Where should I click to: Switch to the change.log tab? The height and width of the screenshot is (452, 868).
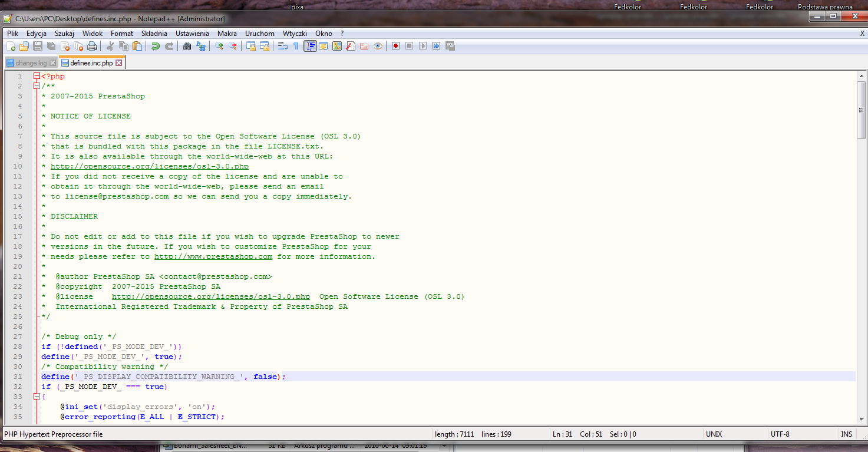(30, 63)
